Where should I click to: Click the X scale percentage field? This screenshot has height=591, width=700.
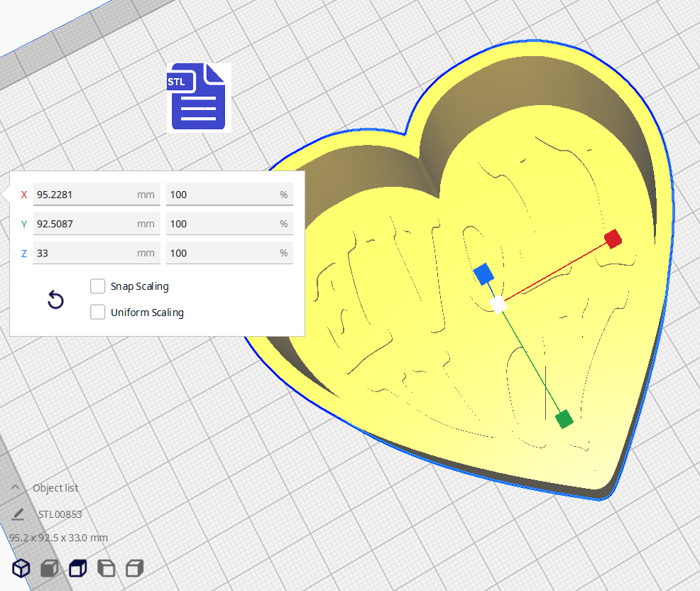coord(222,195)
